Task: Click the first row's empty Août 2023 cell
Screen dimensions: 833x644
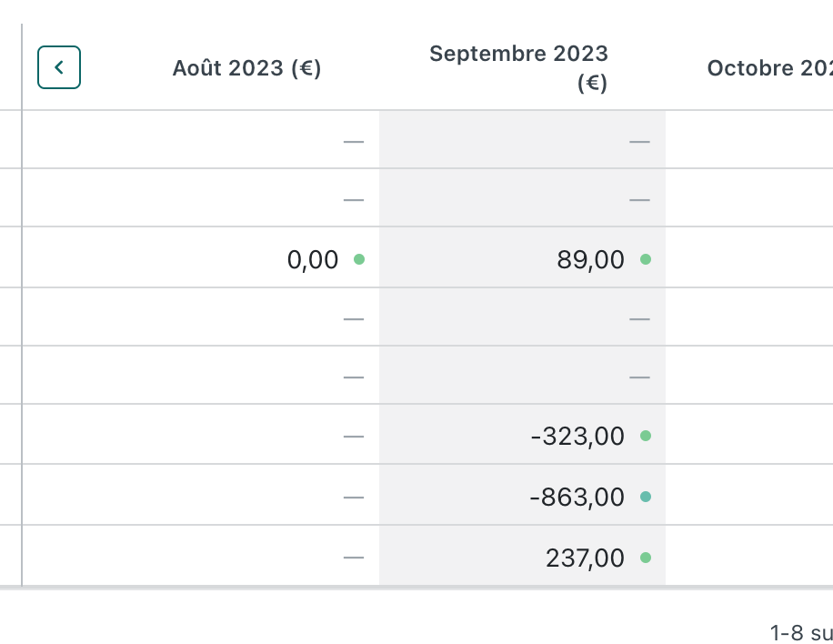Action: pos(354,141)
